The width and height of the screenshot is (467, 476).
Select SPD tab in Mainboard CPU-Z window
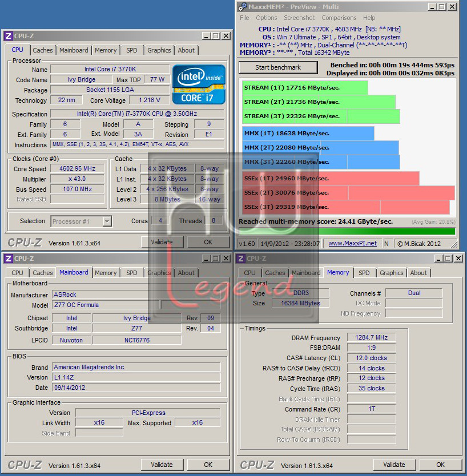click(131, 273)
